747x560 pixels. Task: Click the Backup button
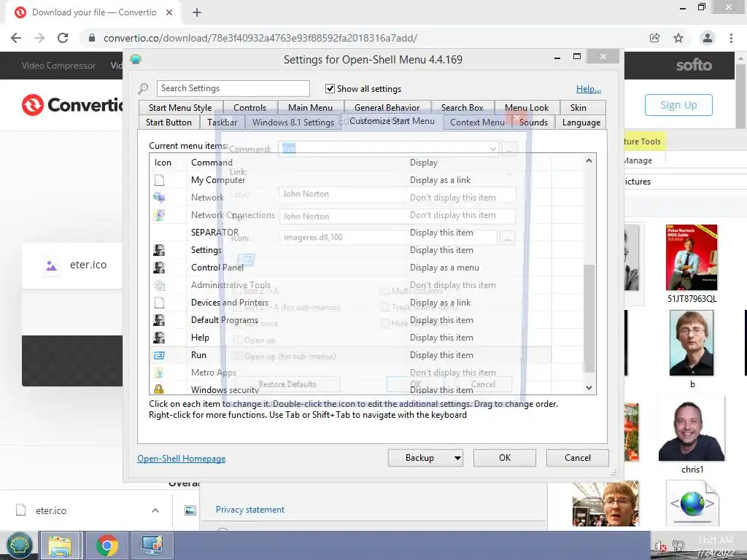pyautogui.click(x=419, y=458)
